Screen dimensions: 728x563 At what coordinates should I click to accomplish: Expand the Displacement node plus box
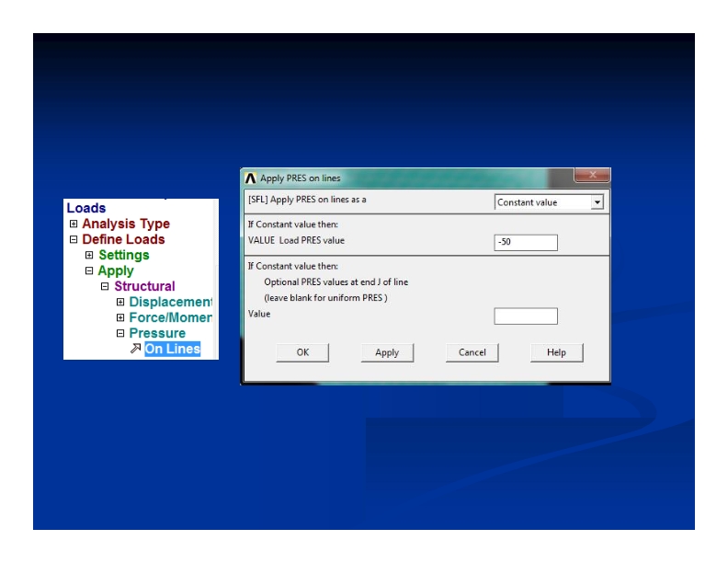(x=119, y=302)
